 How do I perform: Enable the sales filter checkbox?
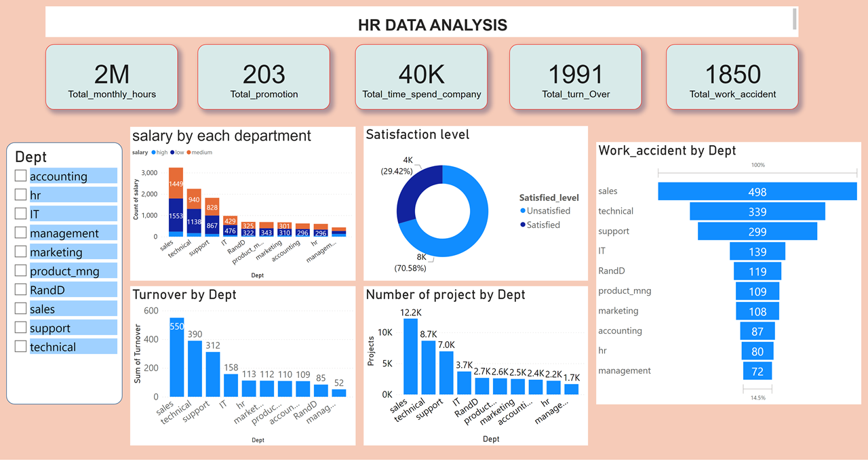tap(21, 309)
